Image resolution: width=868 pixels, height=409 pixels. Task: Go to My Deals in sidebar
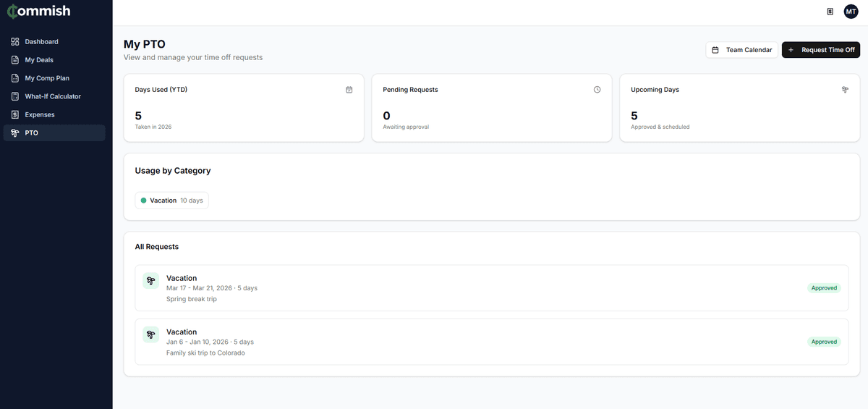(x=54, y=60)
